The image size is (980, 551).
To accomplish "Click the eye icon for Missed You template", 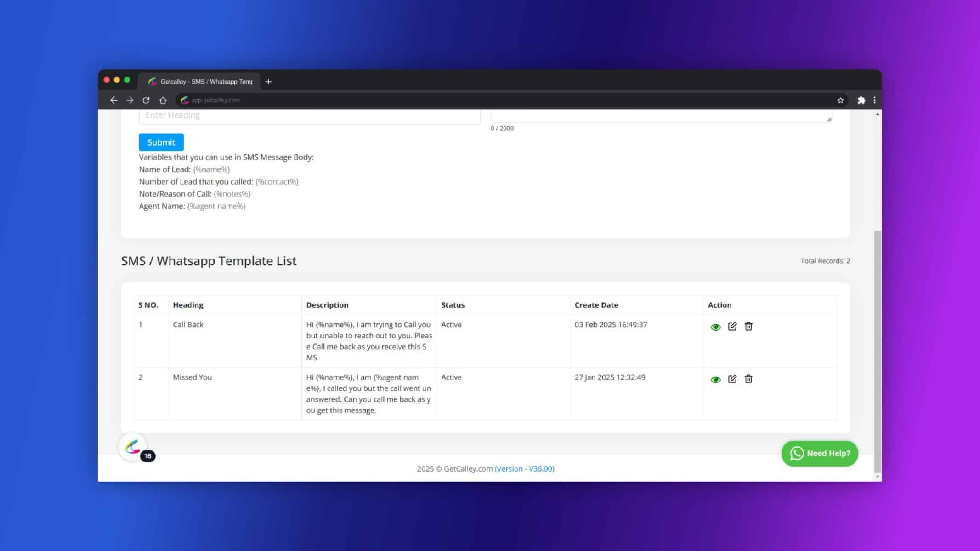I will point(715,379).
